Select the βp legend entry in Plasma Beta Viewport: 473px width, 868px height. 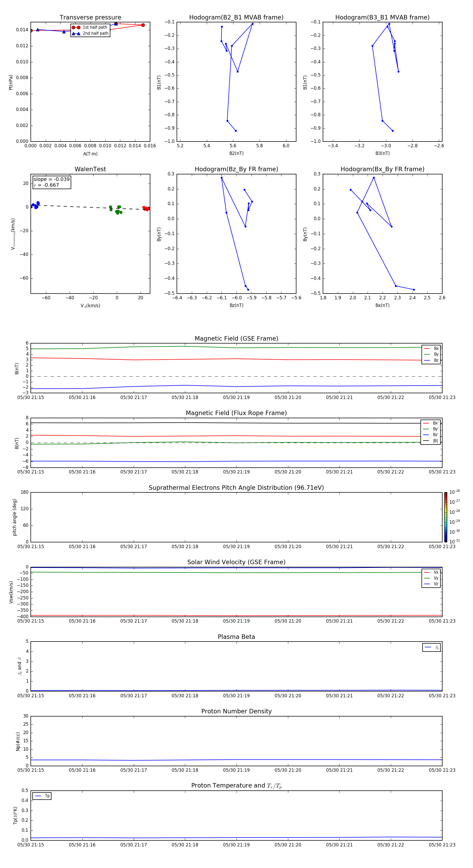tap(431, 647)
